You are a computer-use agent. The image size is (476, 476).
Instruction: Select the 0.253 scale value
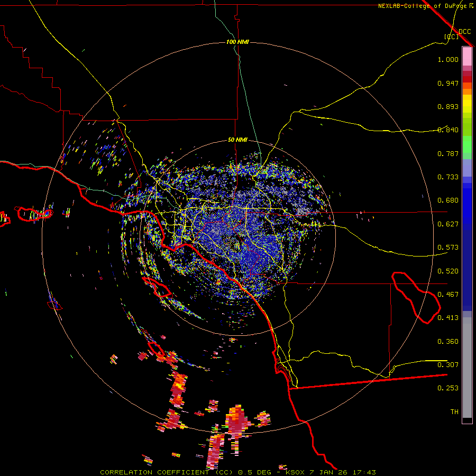click(448, 388)
